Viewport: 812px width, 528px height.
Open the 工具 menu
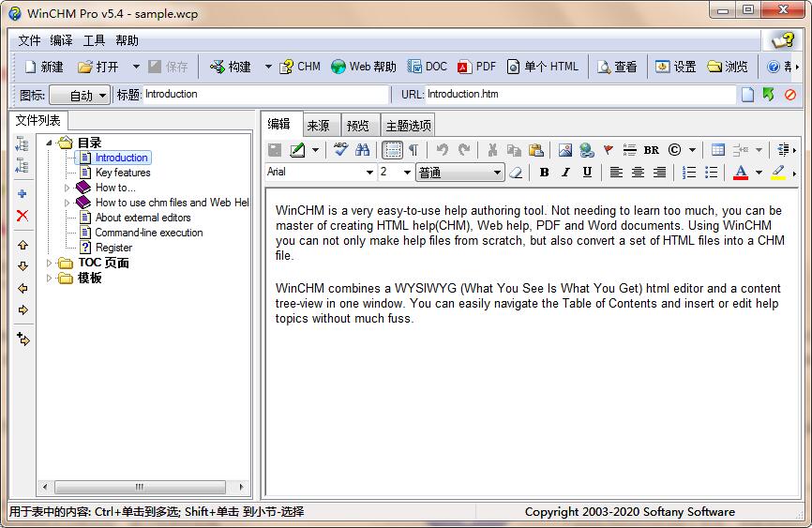tap(94, 40)
